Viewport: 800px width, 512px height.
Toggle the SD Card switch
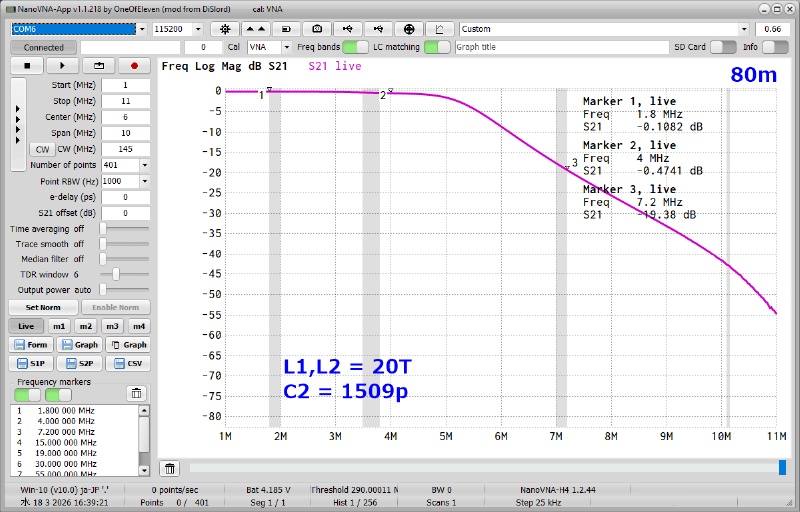[723, 47]
